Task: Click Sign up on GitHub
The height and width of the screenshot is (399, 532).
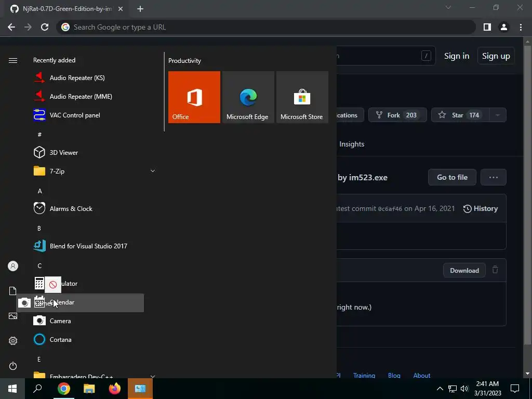Action: point(496,56)
